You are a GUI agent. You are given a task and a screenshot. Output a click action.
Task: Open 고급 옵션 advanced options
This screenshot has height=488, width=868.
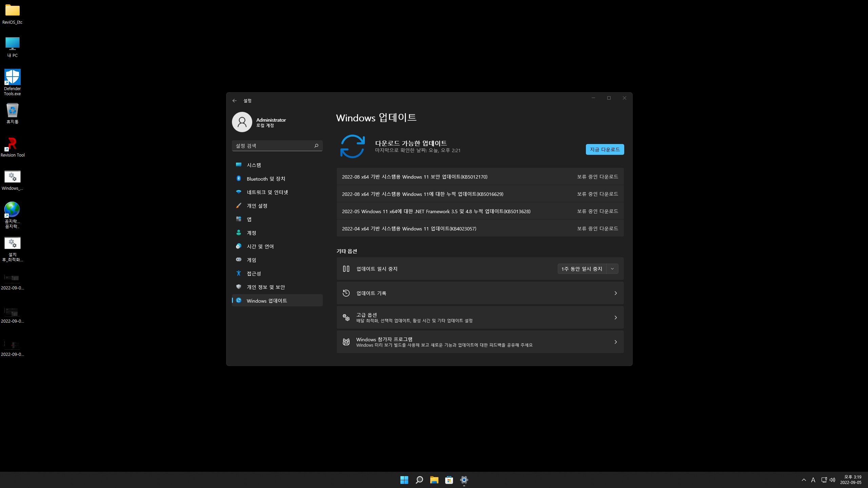480,318
